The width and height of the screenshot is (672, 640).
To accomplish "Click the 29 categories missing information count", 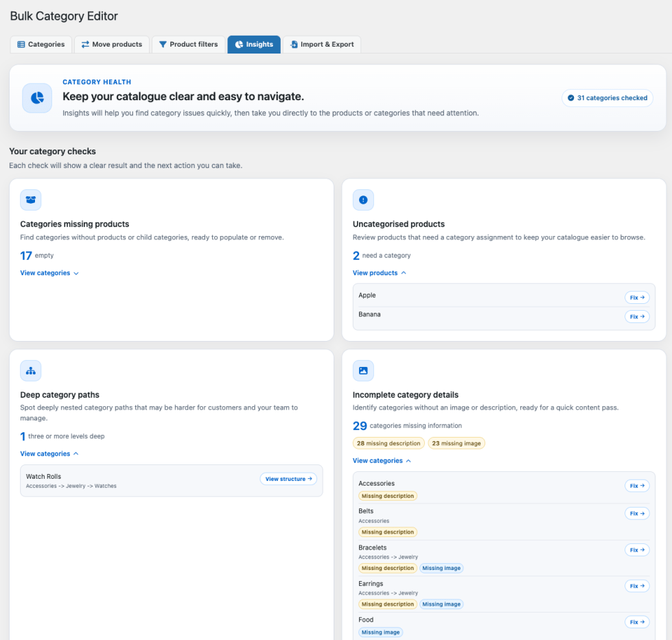I will click(x=407, y=426).
